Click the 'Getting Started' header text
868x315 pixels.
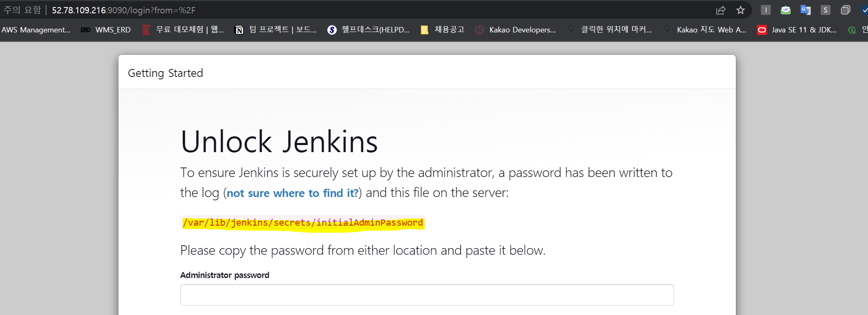(x=165, y=73)
